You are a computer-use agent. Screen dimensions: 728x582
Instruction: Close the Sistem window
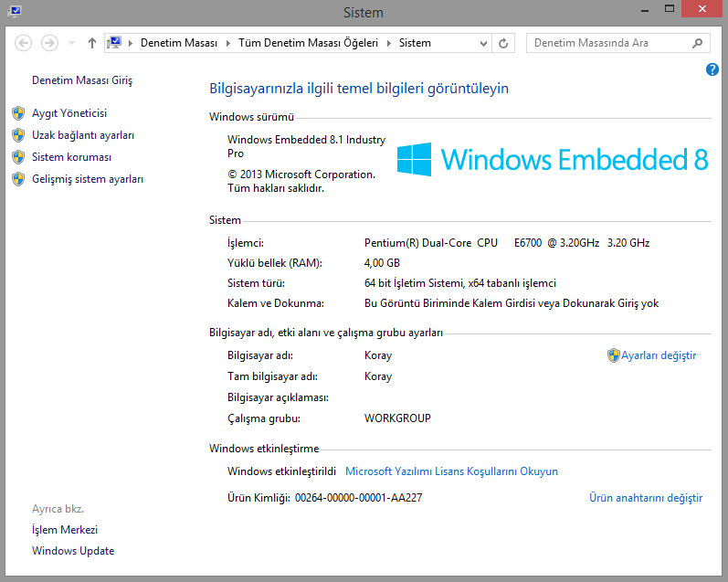tap(702, 9)
